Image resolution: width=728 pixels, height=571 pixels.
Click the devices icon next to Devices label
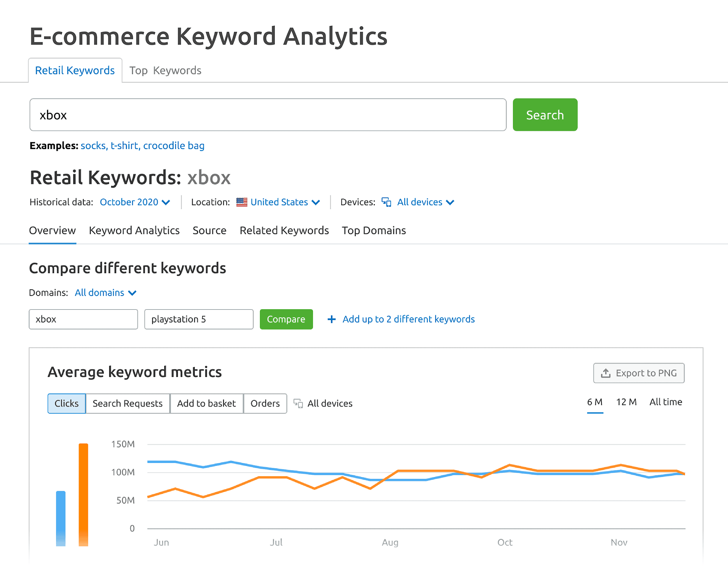[386, 202]
